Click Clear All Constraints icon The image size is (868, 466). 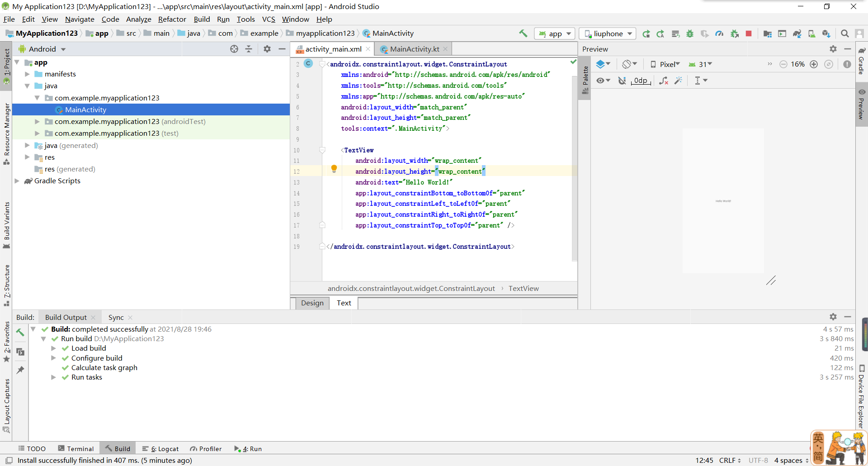click(663, 81)
